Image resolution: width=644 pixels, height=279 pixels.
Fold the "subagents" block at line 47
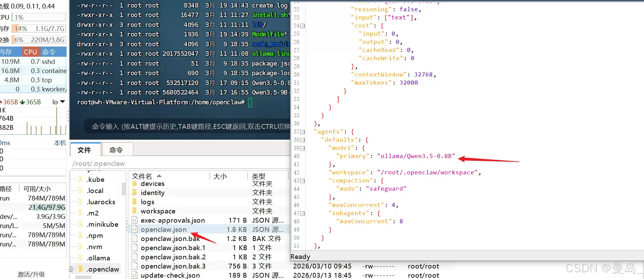(303, 213)
